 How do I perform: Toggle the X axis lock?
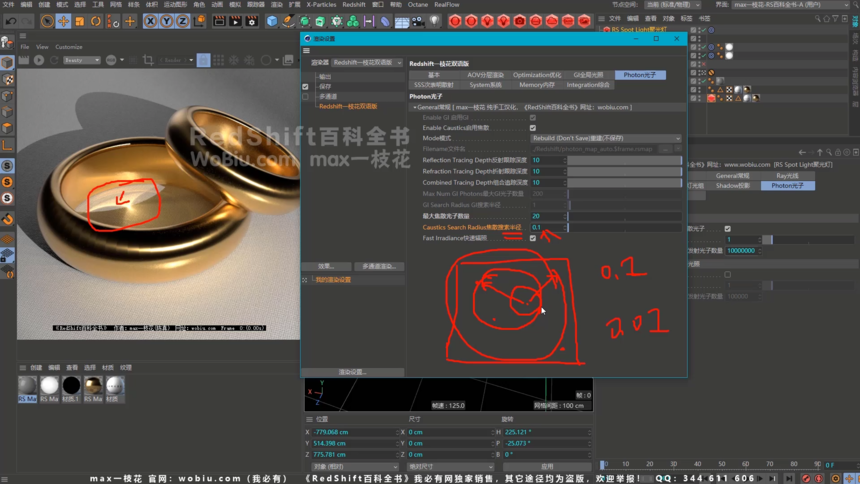pos(150,21)
